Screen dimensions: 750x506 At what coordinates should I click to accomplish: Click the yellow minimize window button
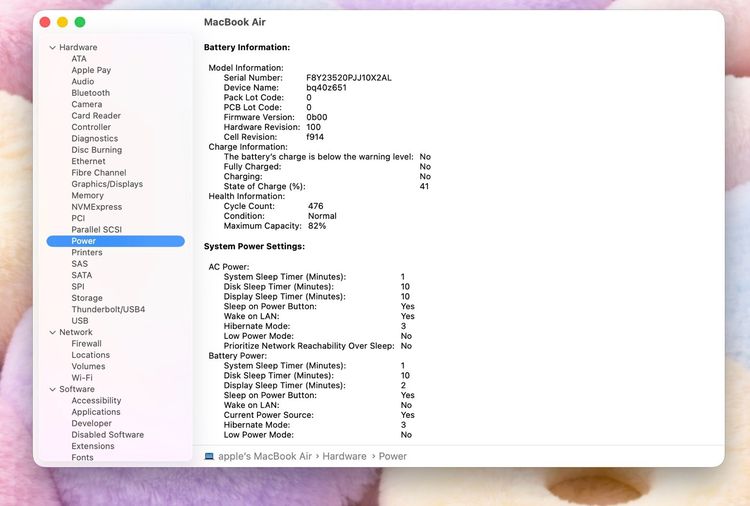click(62, 22)
